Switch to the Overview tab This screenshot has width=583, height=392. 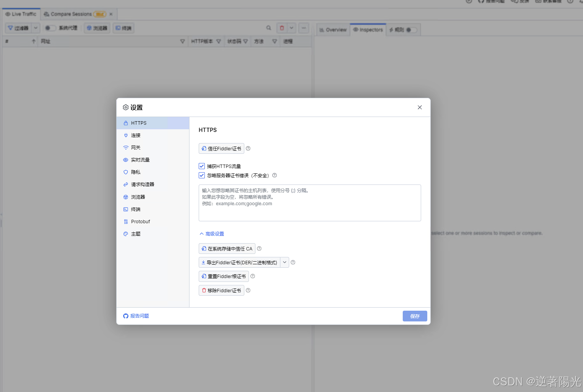click(333, 30)
